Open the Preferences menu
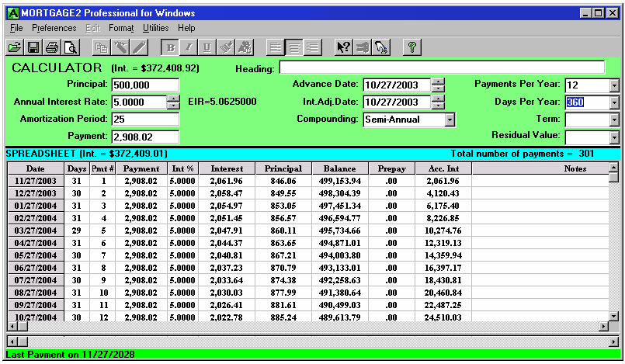Viewport: 625px width, 364px height. 54,28
